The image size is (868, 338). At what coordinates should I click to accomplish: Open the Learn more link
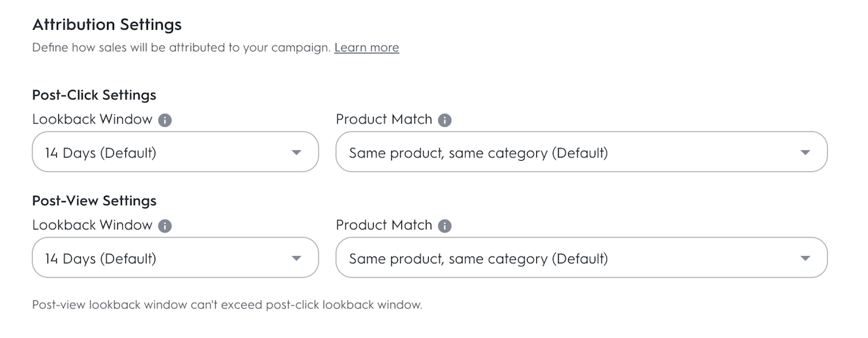point(366,48)
